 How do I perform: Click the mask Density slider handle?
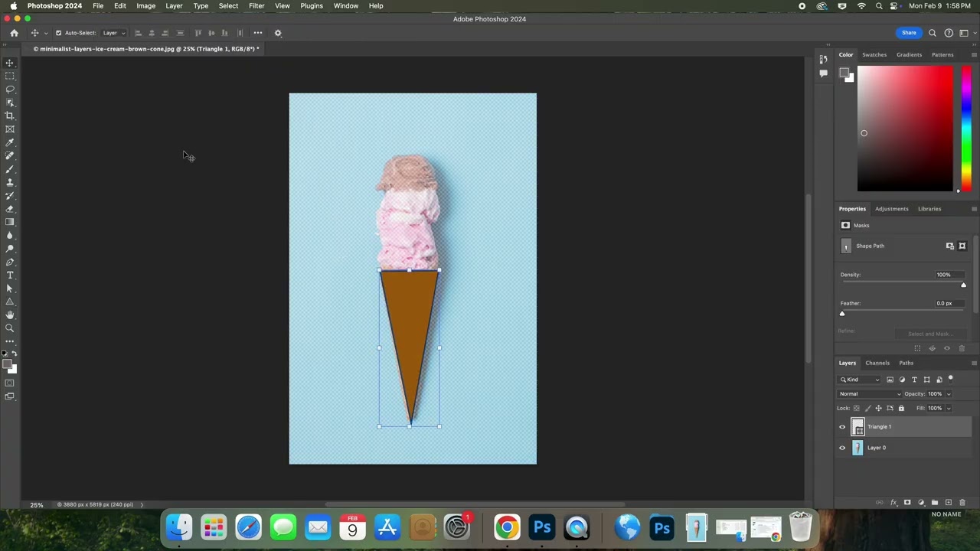tap(963, 285)
